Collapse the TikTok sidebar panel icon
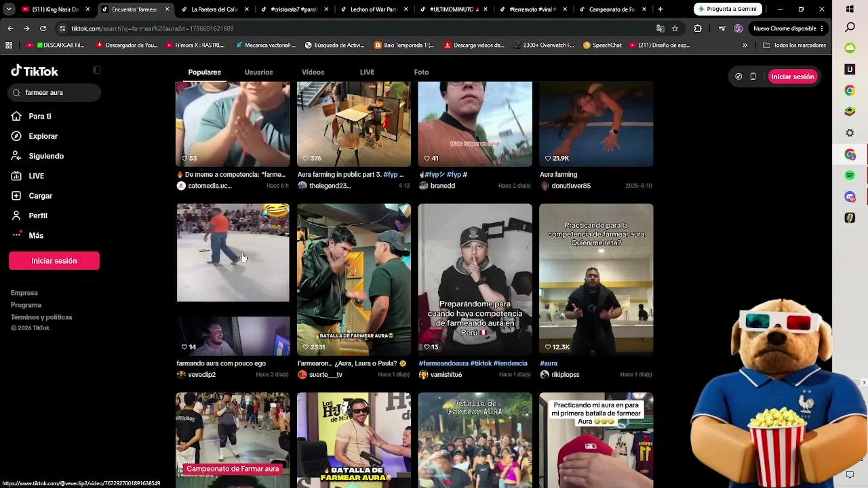The width and height of the screenshot is (868, 488). 96,70
